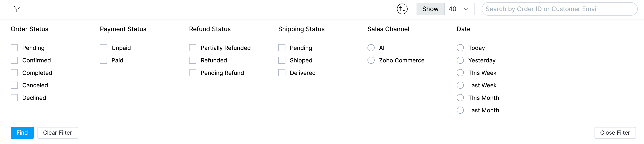Click the funnel filter icon
This screenshot has height=144, width=644.
click(x=17, y=9)
